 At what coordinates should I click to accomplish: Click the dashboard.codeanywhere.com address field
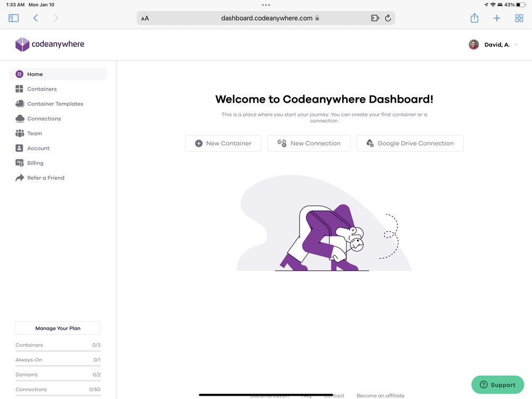(266, 18)
